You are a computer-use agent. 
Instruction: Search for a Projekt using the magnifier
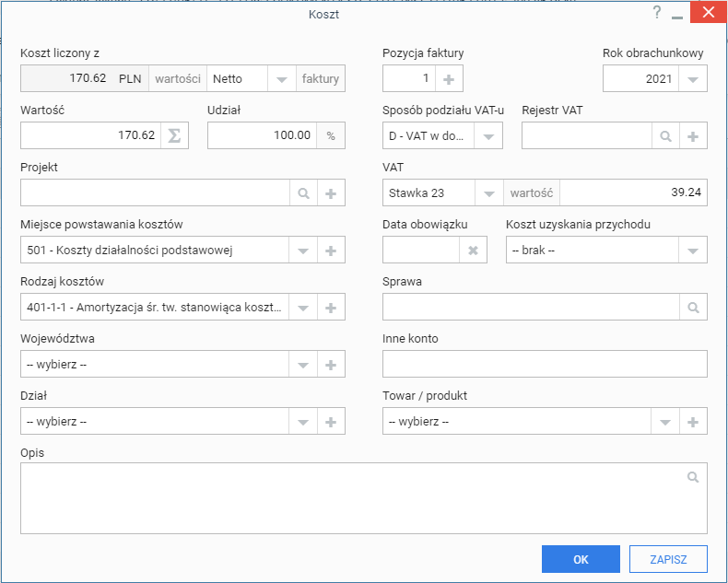(304, 192)
